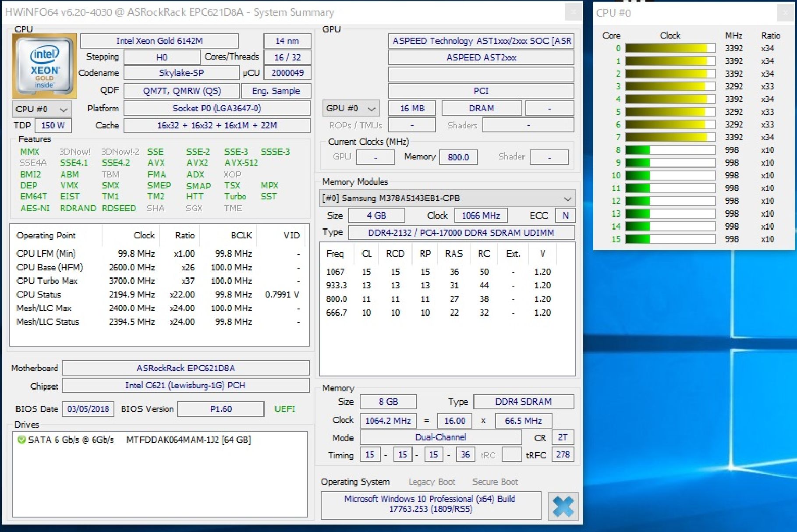
Task: Click the Secure Boot label
Action: [x=495, y=482]
